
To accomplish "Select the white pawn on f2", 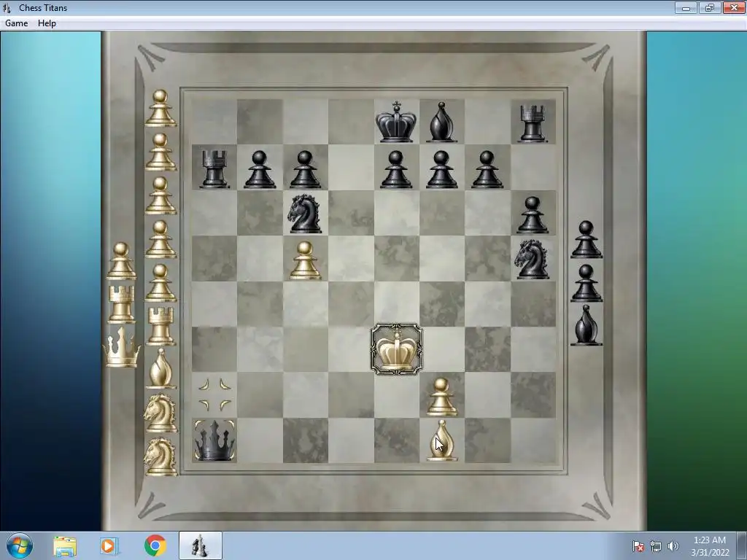I will (x=441, y=397).
